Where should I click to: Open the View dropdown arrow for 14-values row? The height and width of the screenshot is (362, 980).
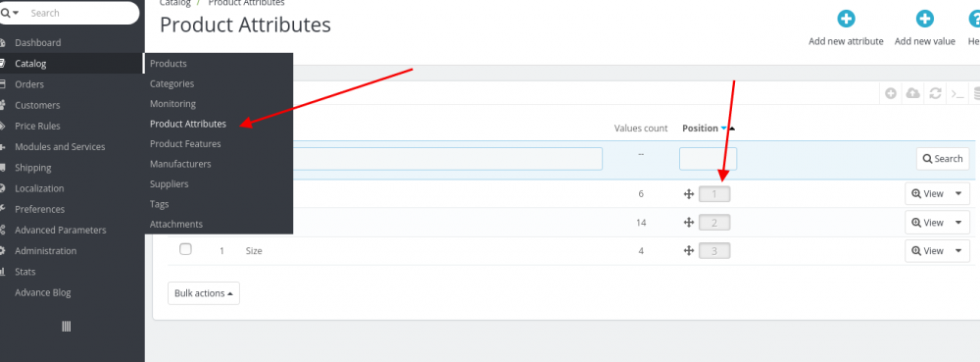click(x=958, y=223)
